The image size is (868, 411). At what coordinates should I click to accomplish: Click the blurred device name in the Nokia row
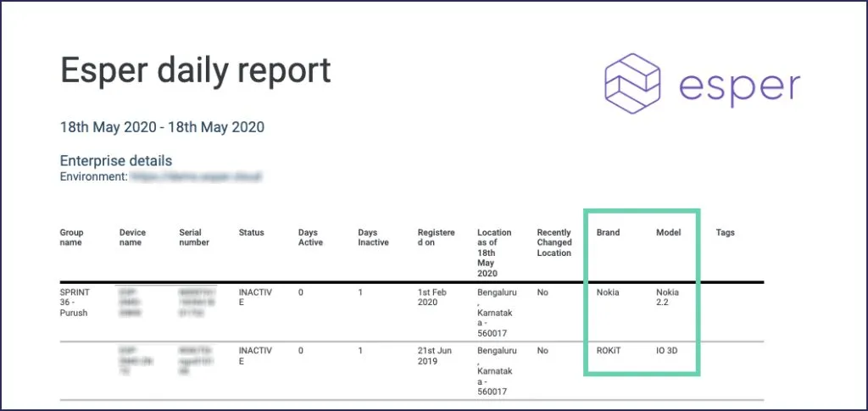[x=131, y=302]
